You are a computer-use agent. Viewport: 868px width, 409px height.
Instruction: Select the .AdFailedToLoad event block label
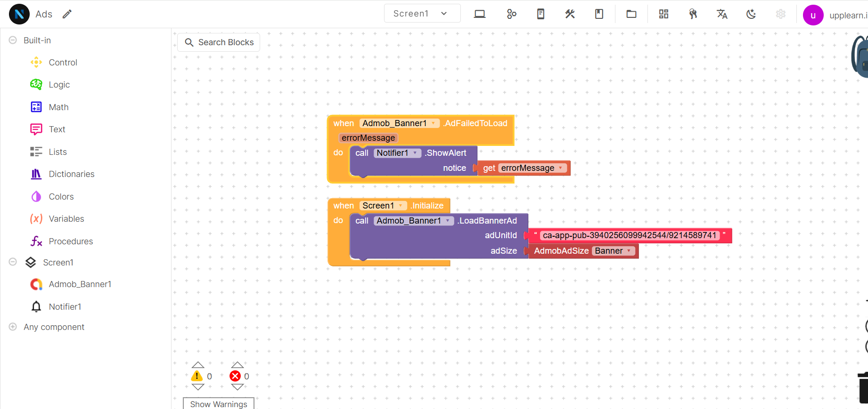475,123
